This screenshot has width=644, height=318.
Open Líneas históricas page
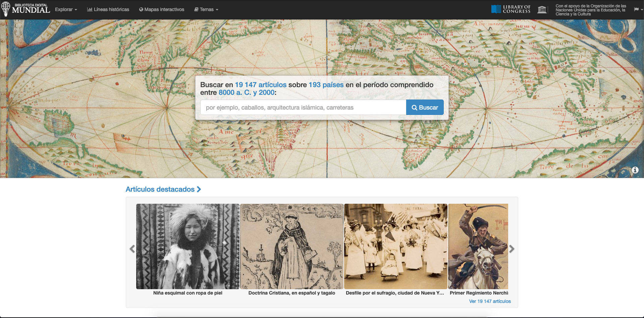[x=108, y=9]
